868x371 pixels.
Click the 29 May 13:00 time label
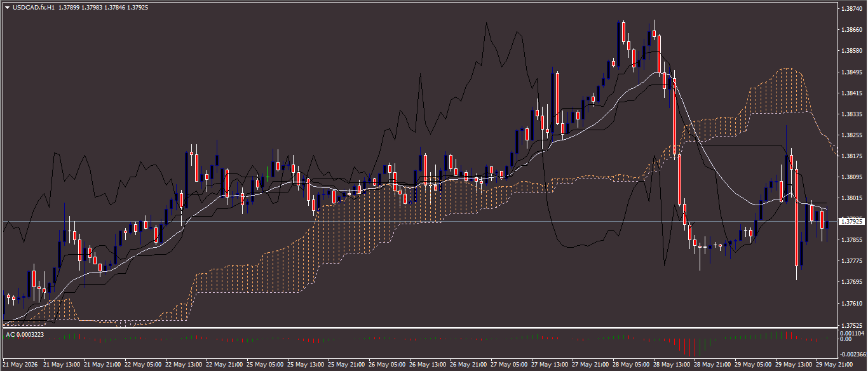pos(794,365)
